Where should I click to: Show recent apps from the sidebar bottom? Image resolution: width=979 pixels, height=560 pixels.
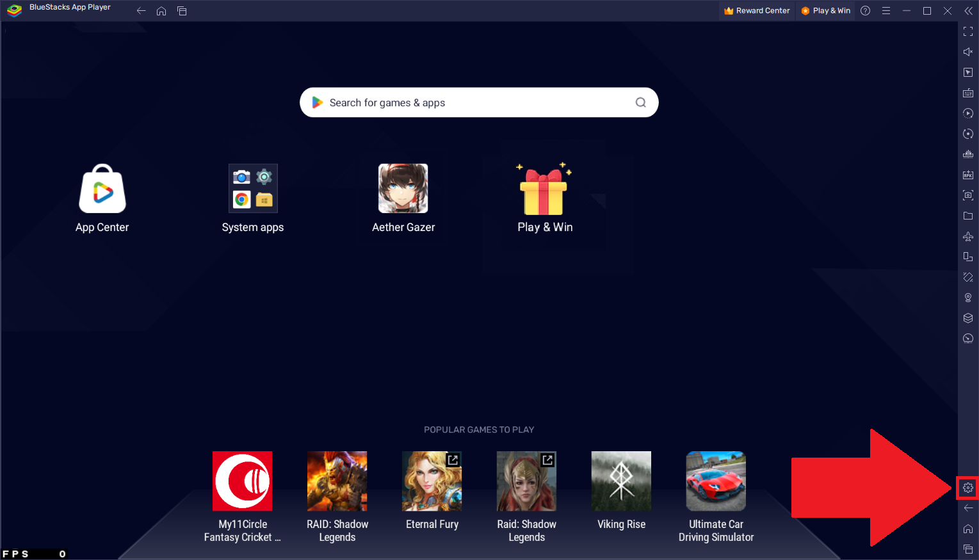tap(968, 549)
